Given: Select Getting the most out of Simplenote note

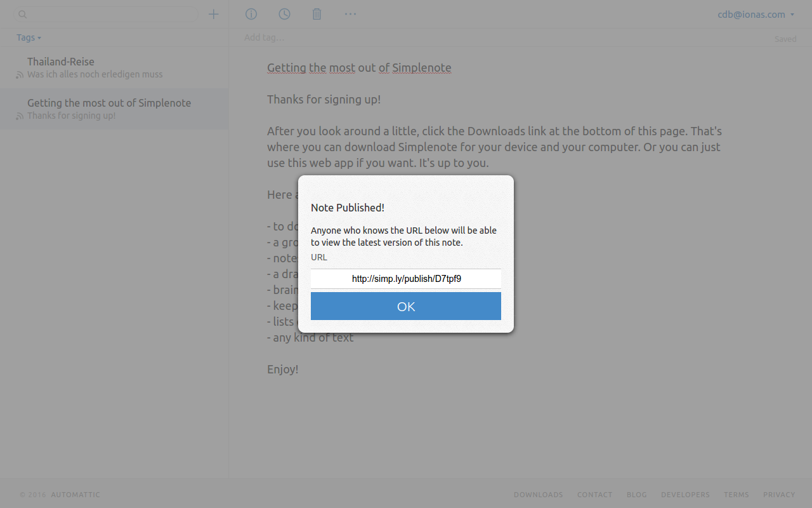Looking at the screenshot, I should coord(114,109).
